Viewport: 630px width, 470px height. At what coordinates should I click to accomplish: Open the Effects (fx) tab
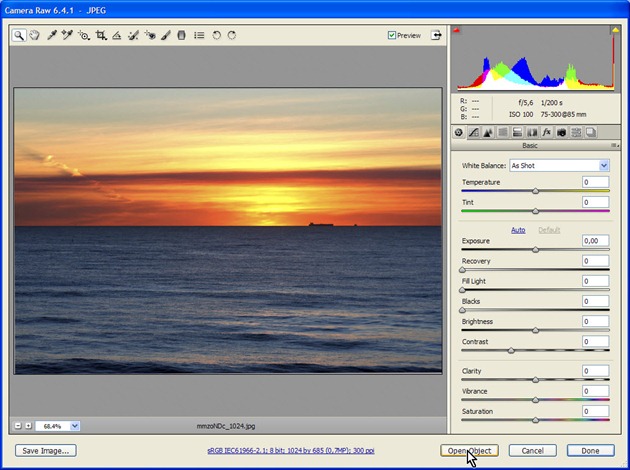click(x=547, y=132)
